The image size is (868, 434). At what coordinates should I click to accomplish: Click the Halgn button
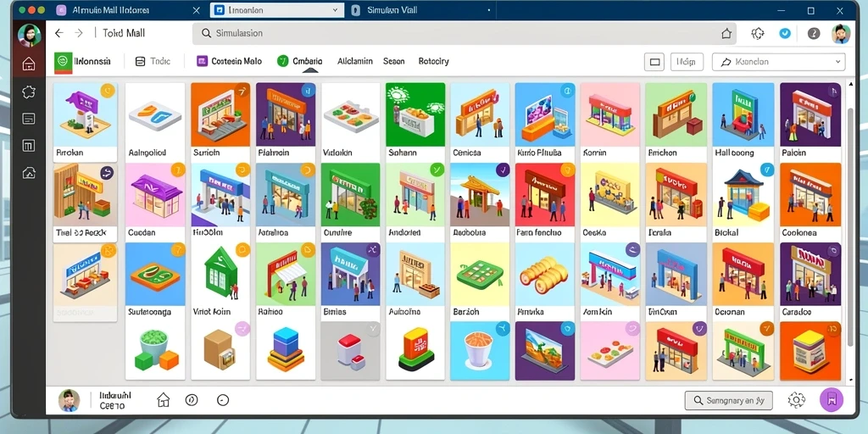(687, 62)
